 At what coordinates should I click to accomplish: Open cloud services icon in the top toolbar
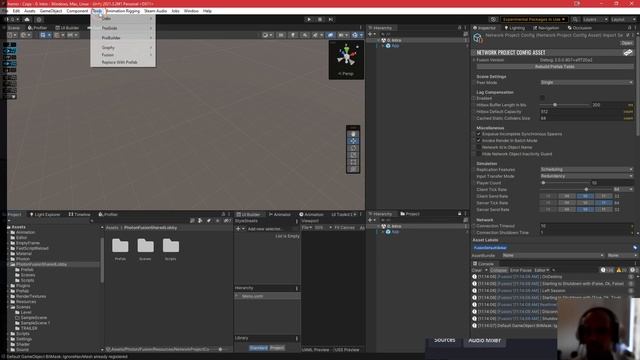click(27, 19)
